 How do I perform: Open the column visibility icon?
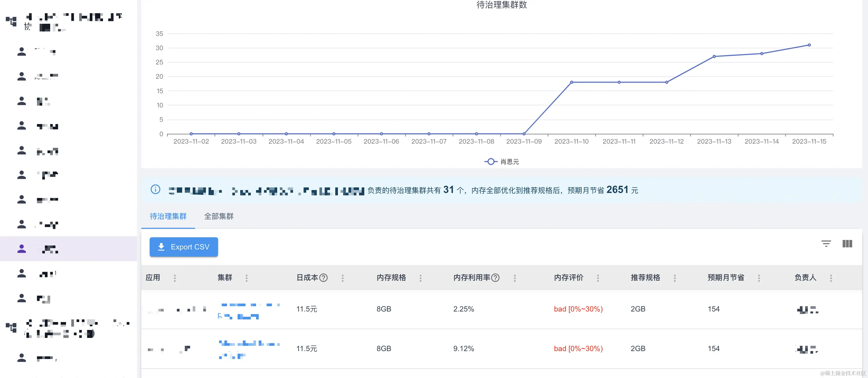[847, 244]
